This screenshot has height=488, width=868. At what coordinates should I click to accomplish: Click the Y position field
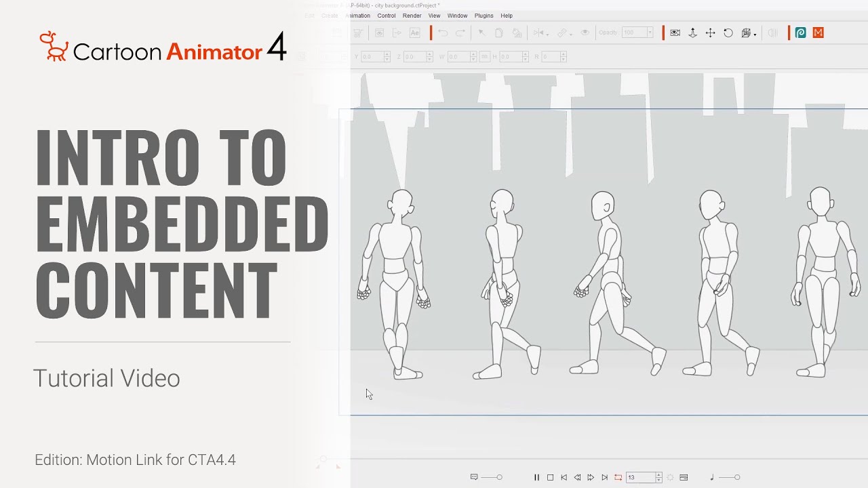click(x=372, y=57)
